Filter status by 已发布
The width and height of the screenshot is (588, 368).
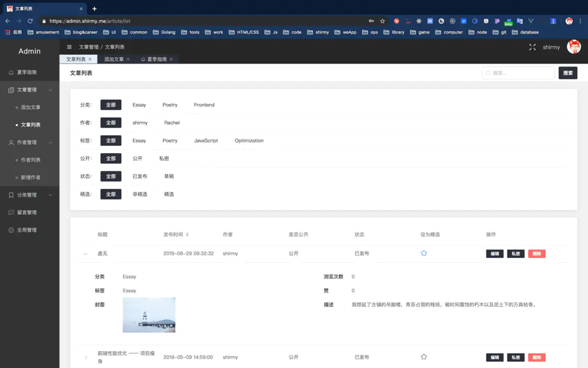pos(139,176)
